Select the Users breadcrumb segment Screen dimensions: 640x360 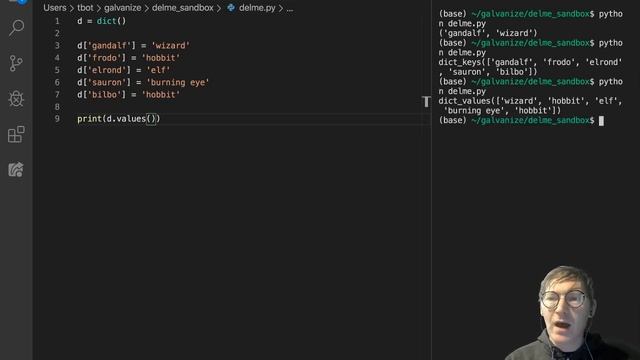55,8
